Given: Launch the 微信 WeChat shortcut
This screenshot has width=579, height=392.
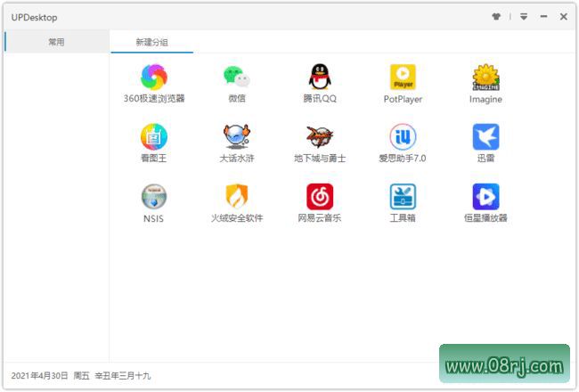Looking at the screenshot, I should click(x=237, y=78).
